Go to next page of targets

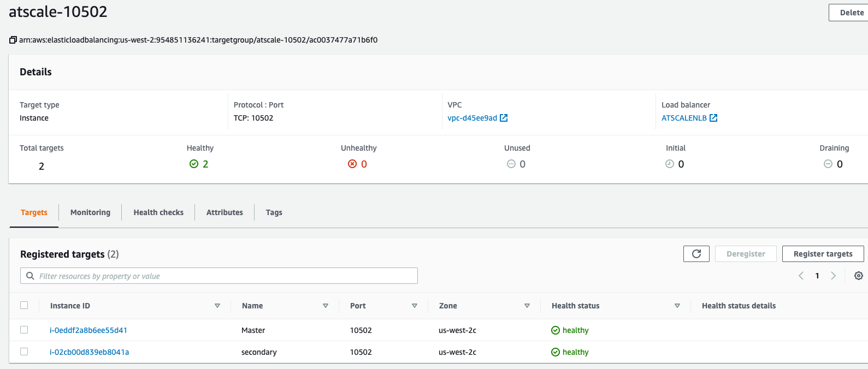(834, 276)
